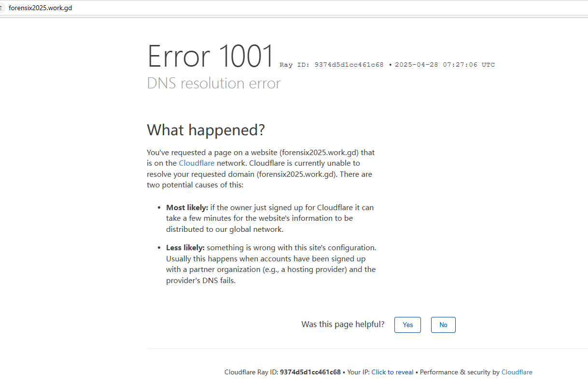This screenshot has width=588, height=385.
Task: Click the address bar URL forensix2025.work.gd
Action: coord(41,8)
